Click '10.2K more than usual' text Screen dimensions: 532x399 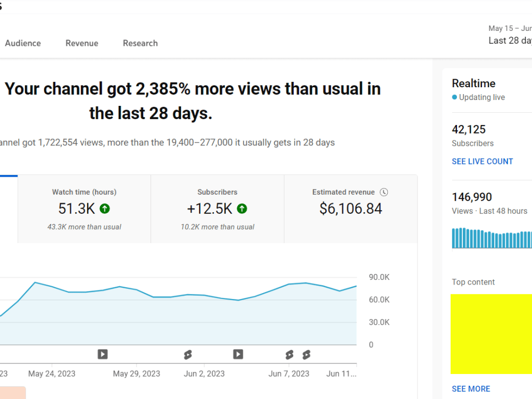coord(218,227)
